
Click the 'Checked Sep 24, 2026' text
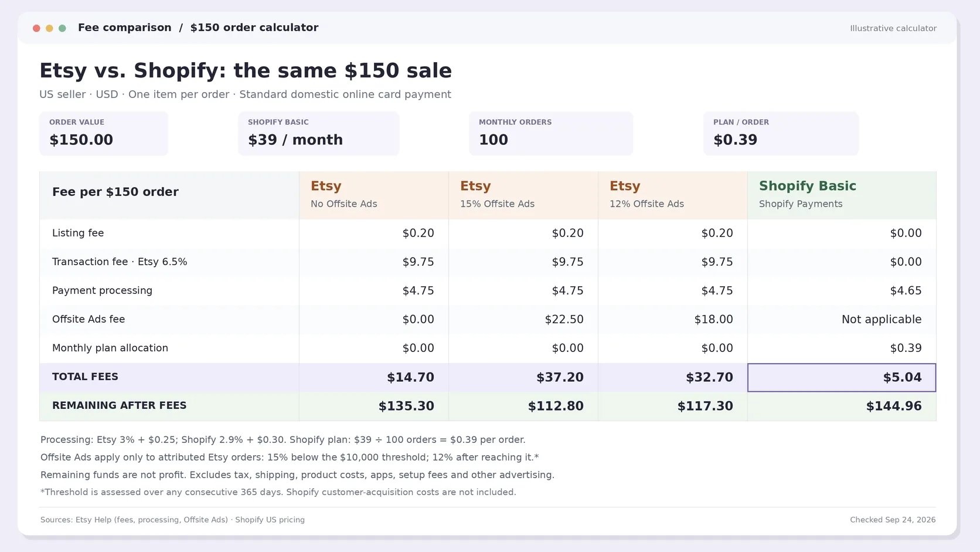893,520
